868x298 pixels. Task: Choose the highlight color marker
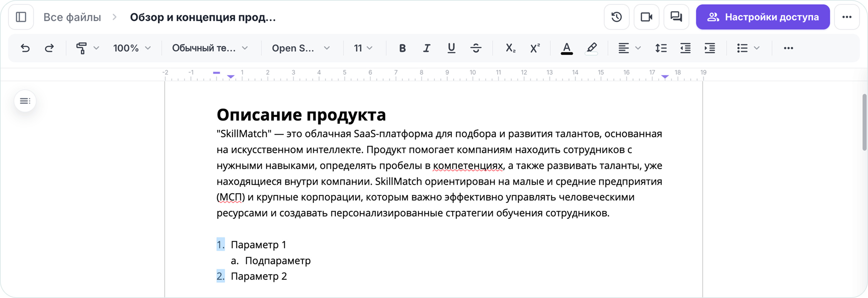pos(591,48)
